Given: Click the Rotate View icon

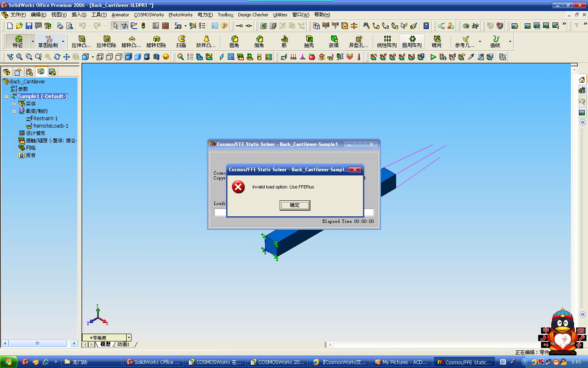Looking at the screenshot, I should pos(57,57).
